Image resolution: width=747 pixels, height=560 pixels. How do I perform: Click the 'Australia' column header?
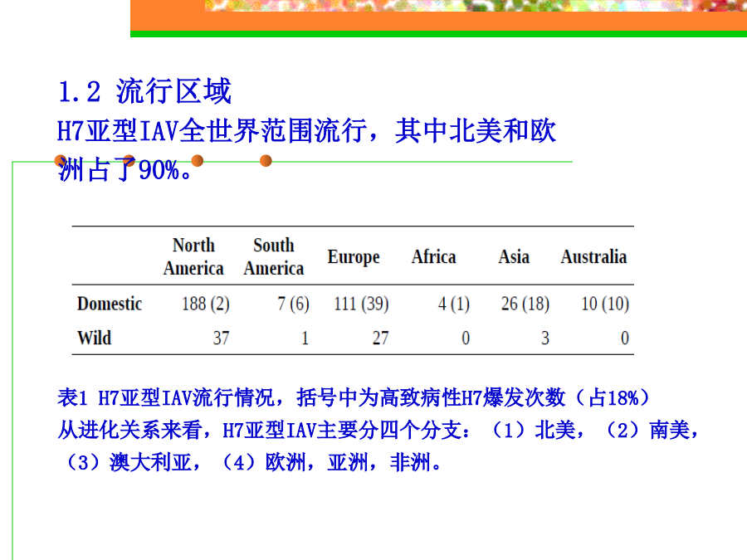coord(593,256)
